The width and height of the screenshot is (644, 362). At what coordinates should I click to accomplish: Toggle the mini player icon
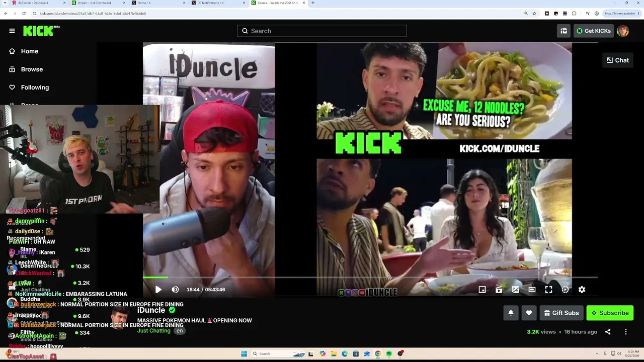point(482,290)
